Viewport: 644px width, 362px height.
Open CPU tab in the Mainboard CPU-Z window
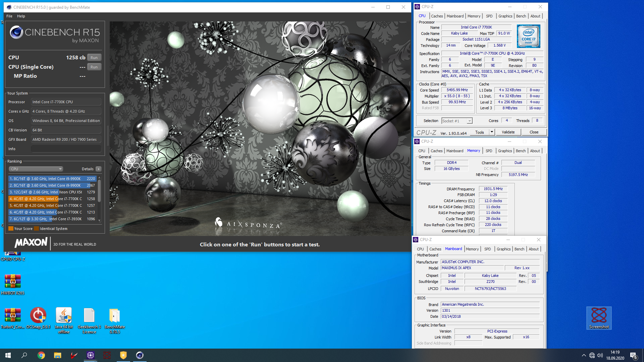click(420, 249)
